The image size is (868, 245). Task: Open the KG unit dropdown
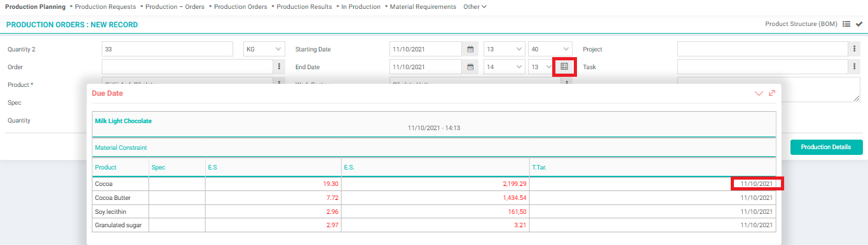[x=265, y=49]
